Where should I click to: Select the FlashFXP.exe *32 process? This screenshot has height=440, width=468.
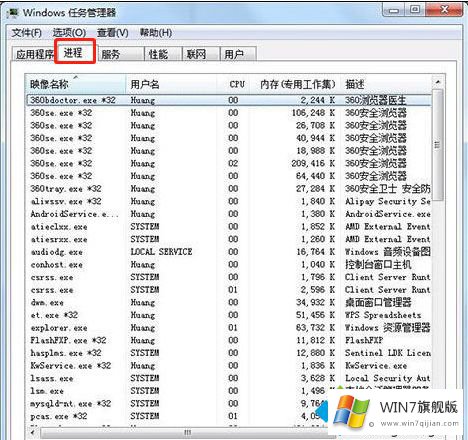[x=229, y=340]
